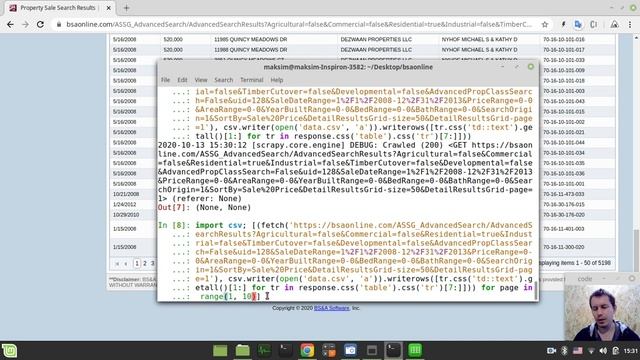Close the Property Sale Search Results tab
This screenshot has height=360, width=640.
[x=109, y=8]
